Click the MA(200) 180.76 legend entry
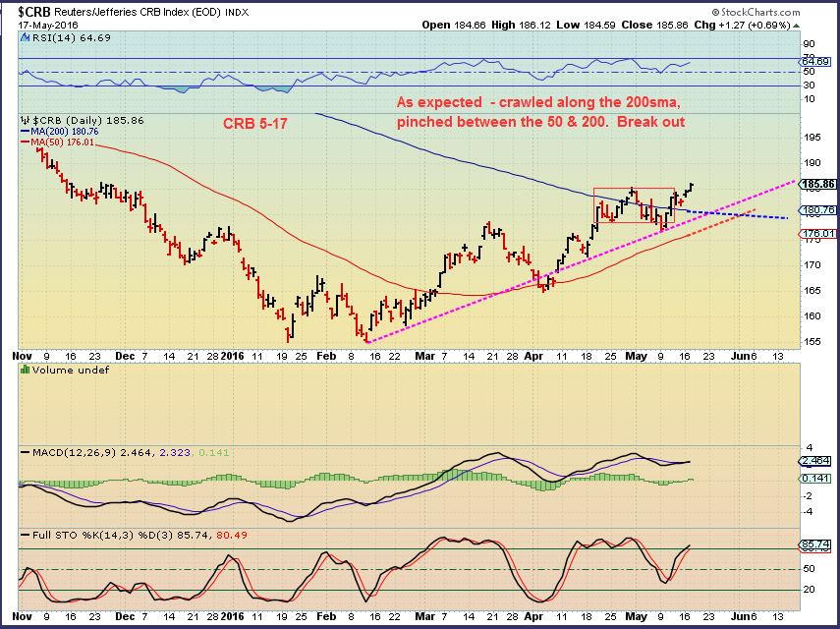Viewport: 840px width, 629px height. pyautogui.click(x=60, y=132)
